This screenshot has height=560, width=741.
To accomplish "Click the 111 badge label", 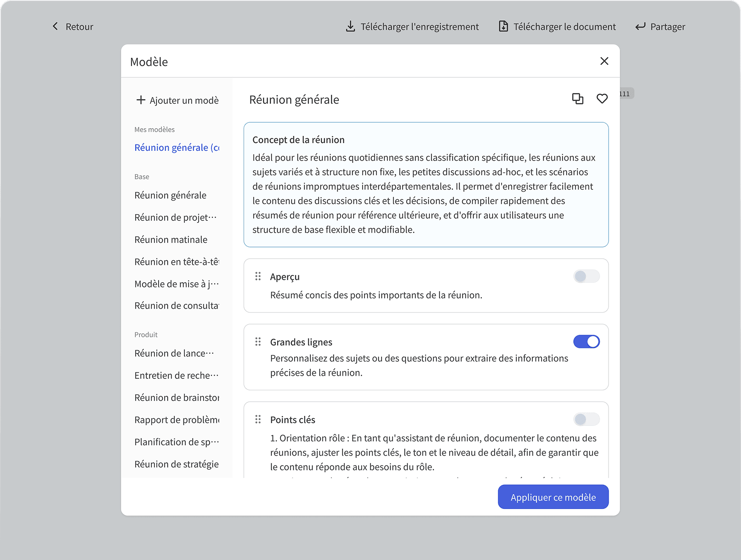I will 624,93.
